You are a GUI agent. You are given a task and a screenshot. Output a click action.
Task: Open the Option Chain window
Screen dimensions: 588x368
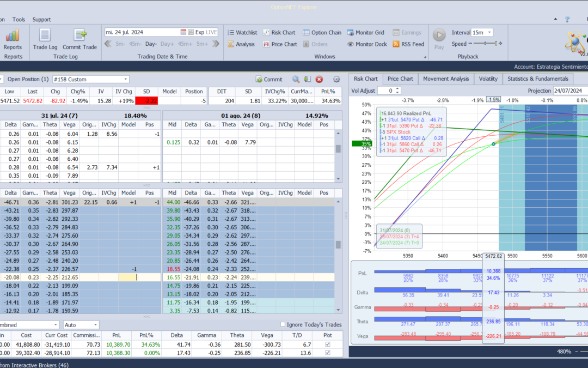coord(322,33)
